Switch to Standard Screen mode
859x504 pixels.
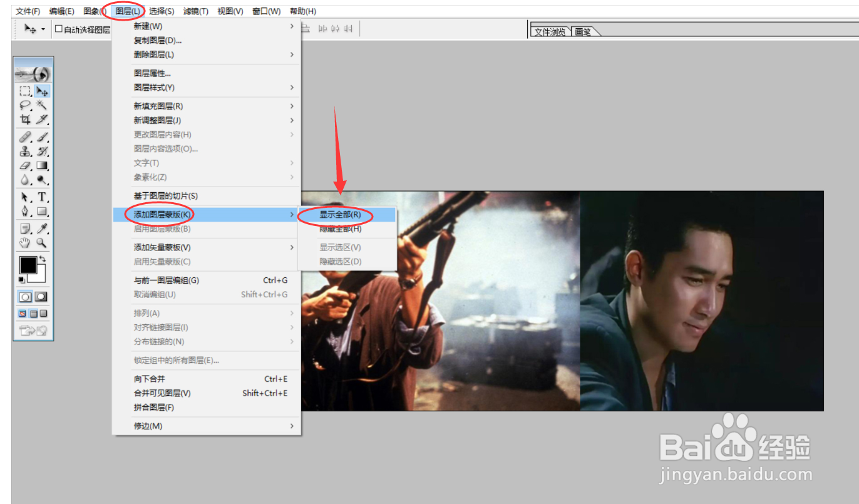click(23, 314)
